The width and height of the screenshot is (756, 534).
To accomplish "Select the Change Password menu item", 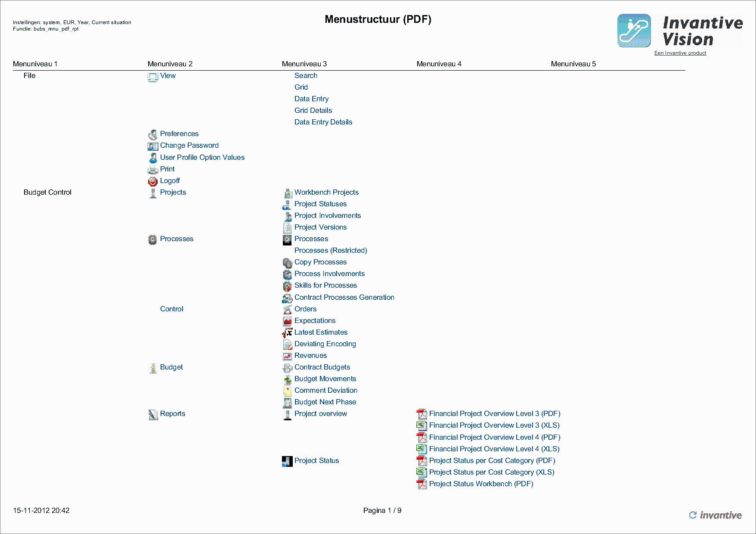I will point(189,145).
